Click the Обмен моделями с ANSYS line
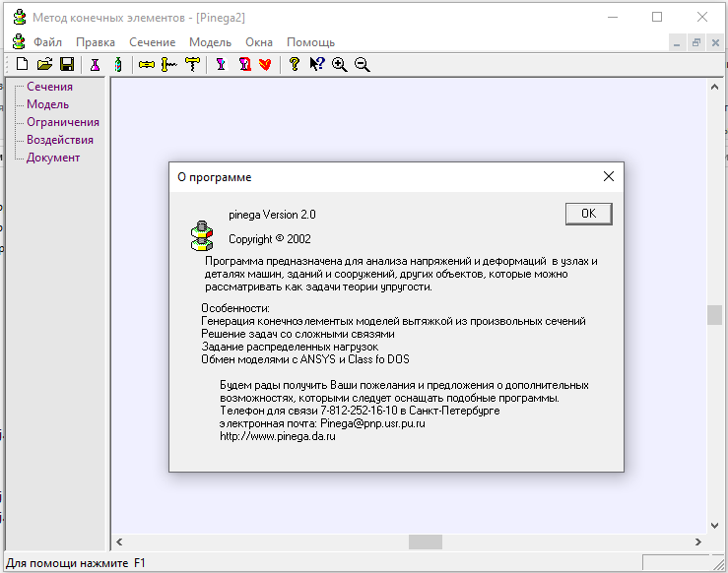The image size is (728, 573). coord(305,359)
